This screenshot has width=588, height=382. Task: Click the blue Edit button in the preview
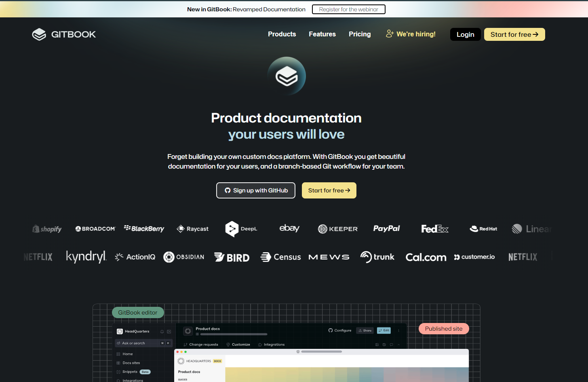tap(384, 330)
